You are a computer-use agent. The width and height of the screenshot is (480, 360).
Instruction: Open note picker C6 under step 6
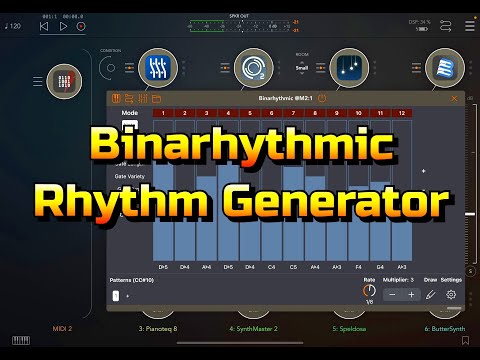pos(272,267)
